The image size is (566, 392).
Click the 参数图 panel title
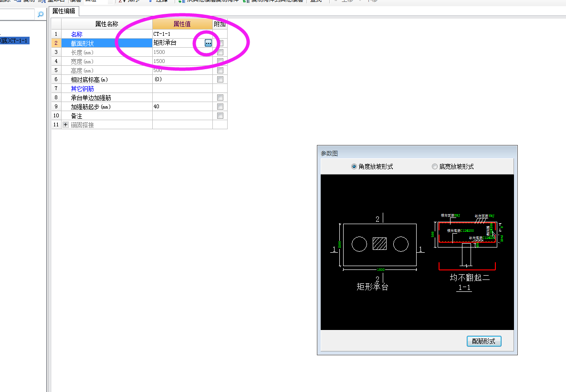coord(329,153)
